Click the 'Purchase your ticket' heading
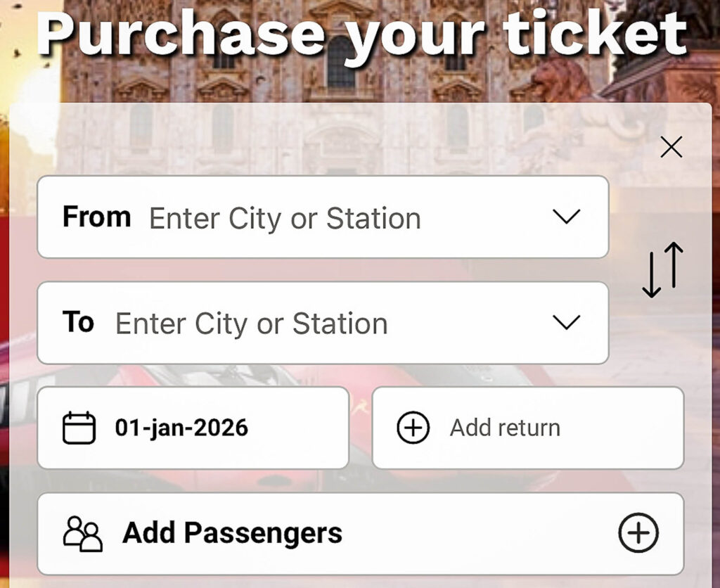The height and width of the screenshot is (588, 720). (x=361, y=33)
